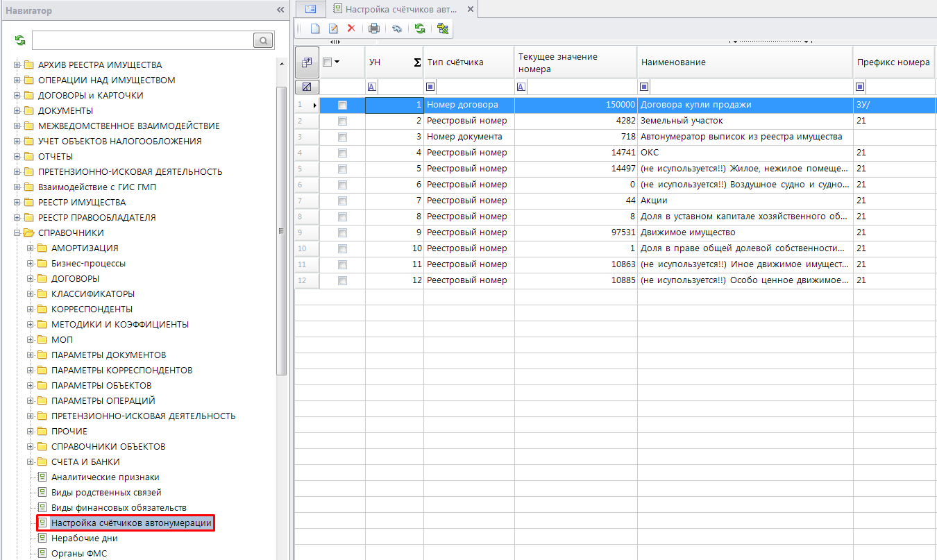Select РЕЕСТР ПРАВООБЛАДАТЕЛЯ in navigator

(x=96, y=218)
